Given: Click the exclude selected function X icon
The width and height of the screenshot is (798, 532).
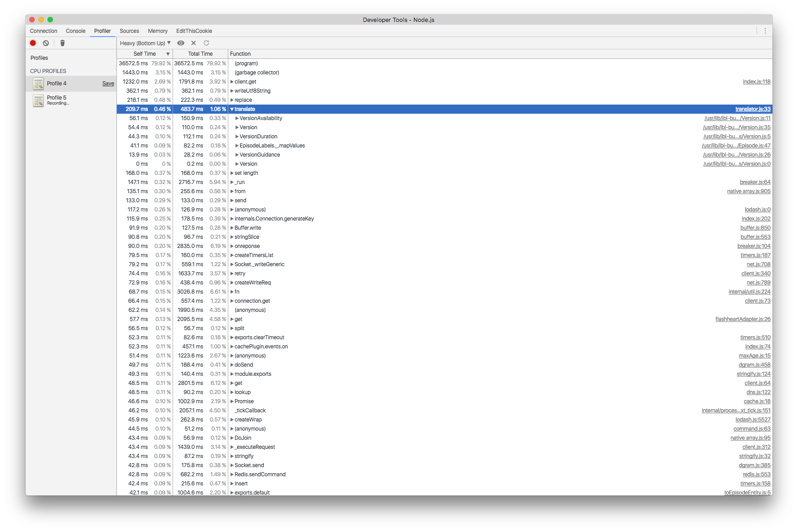Looking at the screenshot, I should 194,43.
